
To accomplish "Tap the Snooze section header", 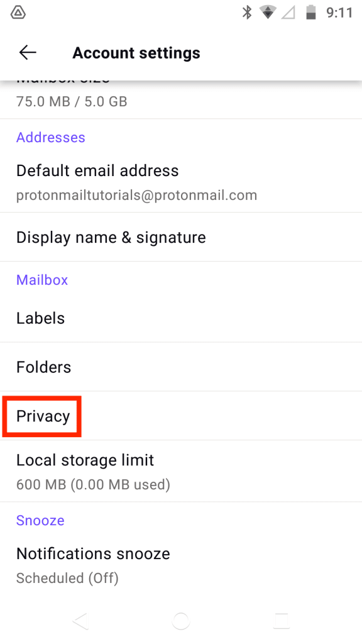I will point(40,520).
